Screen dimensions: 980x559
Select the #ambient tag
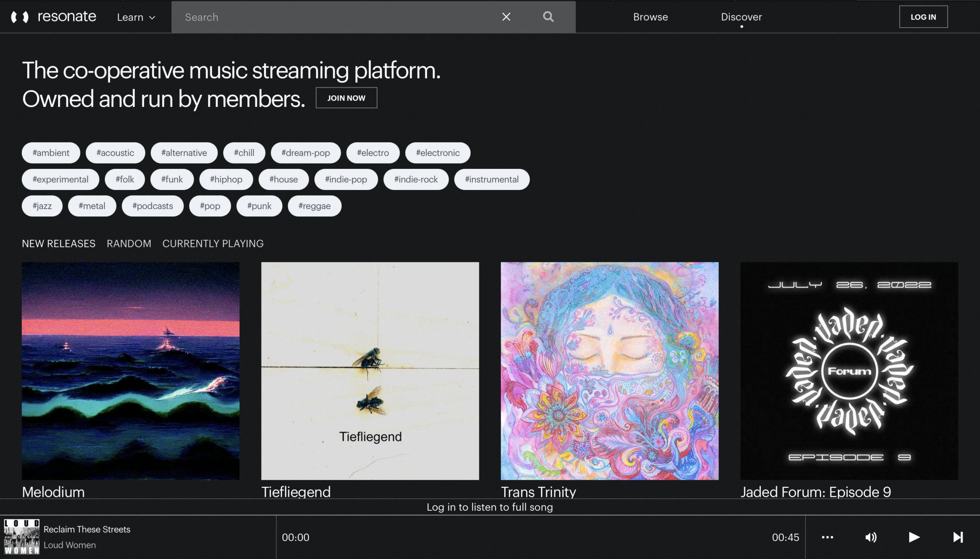[51, 153]
